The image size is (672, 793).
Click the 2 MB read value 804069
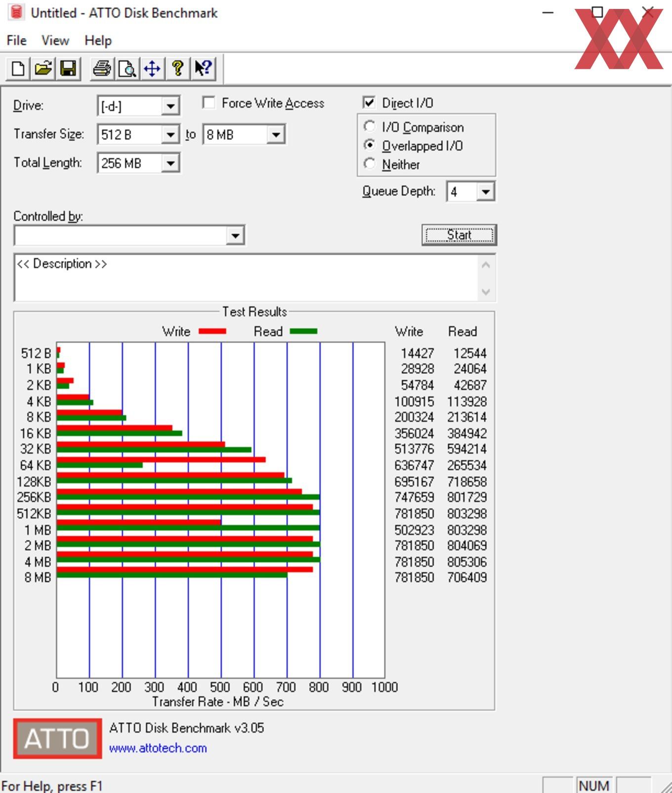tap(467, 545)
